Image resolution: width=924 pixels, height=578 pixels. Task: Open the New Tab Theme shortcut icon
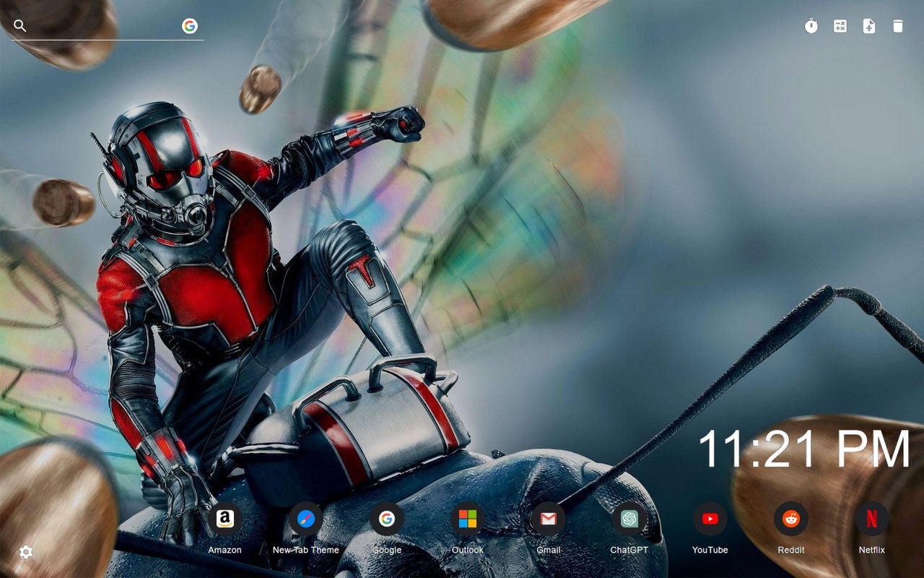click(306, 519)
